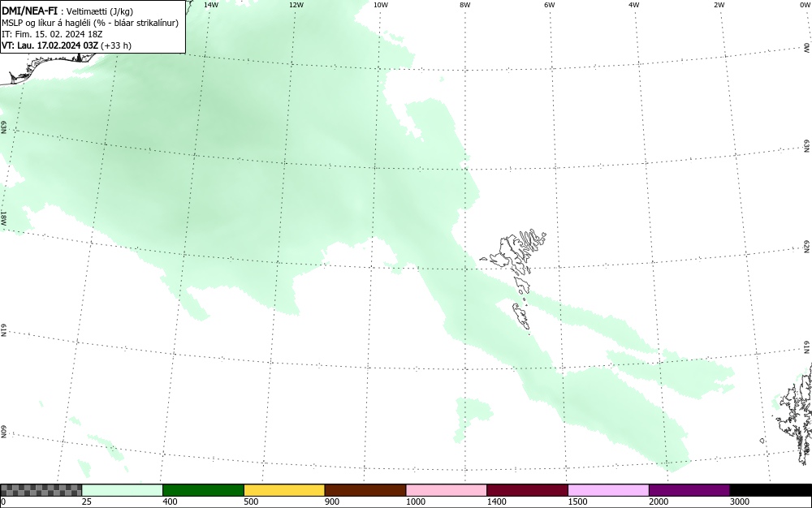Click the dark maroon 1400–1500 legend swatch
The width and height of the screenshot is (812, 508).
527,490
